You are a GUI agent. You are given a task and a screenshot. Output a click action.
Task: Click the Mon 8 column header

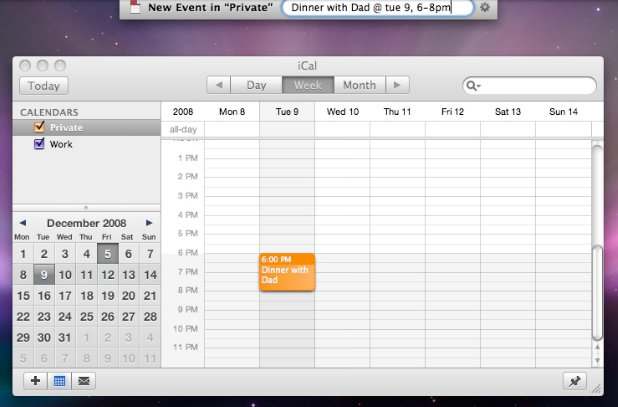point(232,112)
